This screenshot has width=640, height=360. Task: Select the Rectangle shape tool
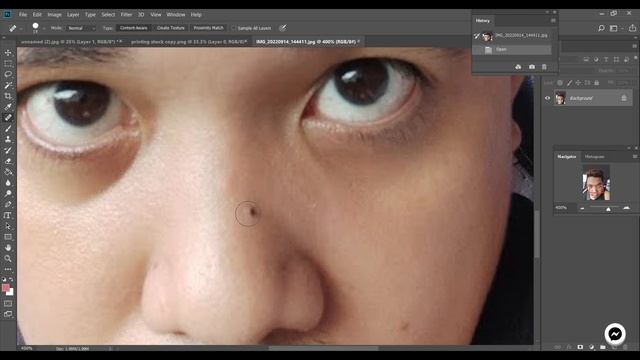click(x=8, y=237)
